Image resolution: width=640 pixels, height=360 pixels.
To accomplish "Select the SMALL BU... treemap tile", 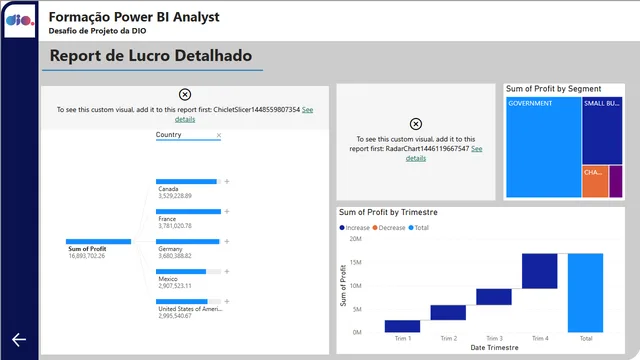I will (602, 131).
